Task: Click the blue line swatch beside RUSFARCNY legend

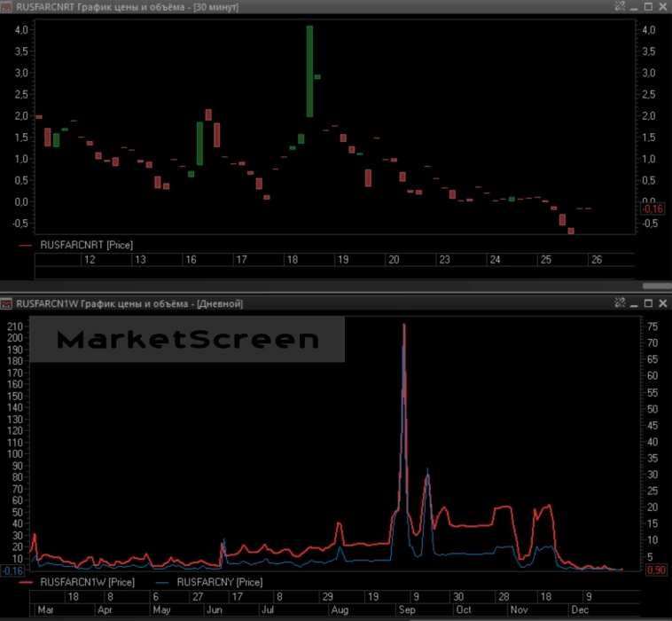Action: tap(162, 583)
